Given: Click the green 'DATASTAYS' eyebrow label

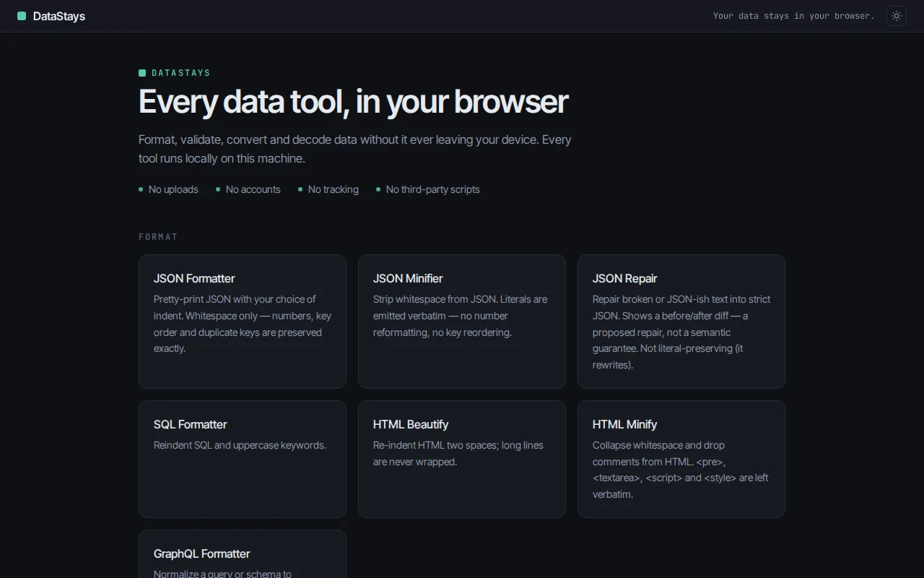Looking at the screenshot, I should (175, 73).
